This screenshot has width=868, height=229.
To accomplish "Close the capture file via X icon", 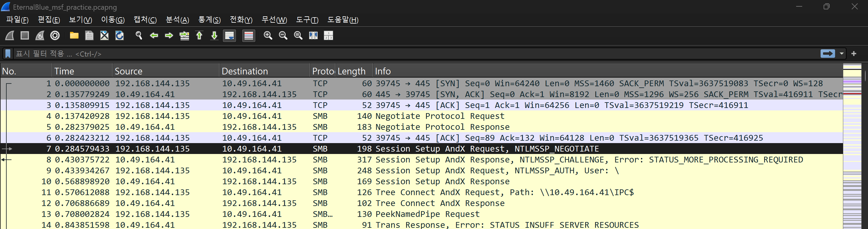I will coord(104,35).
